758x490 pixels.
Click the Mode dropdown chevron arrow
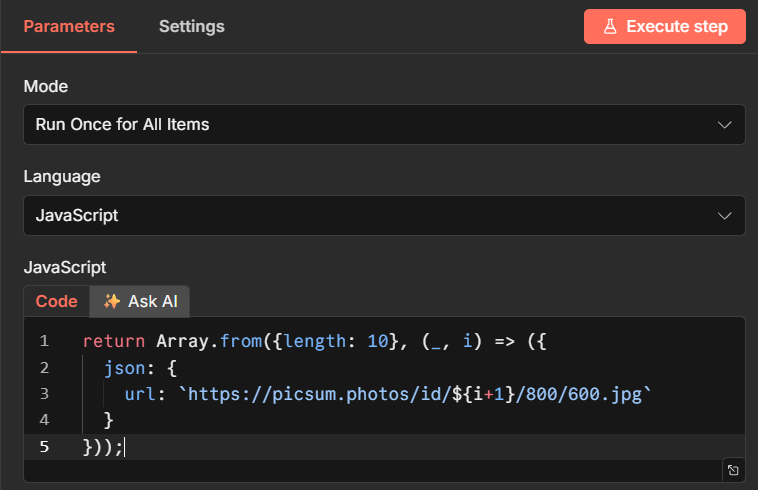pos(725,125)
